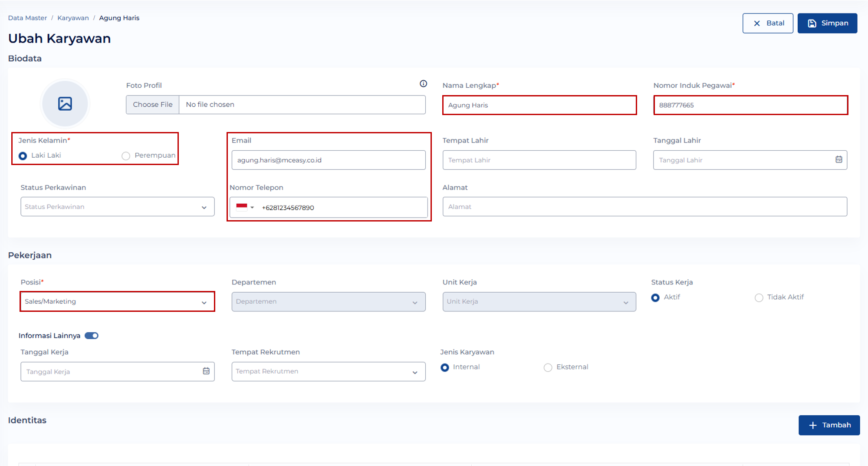Expand the Tempat Rekrutmen dropdown

tap(328, 372)
